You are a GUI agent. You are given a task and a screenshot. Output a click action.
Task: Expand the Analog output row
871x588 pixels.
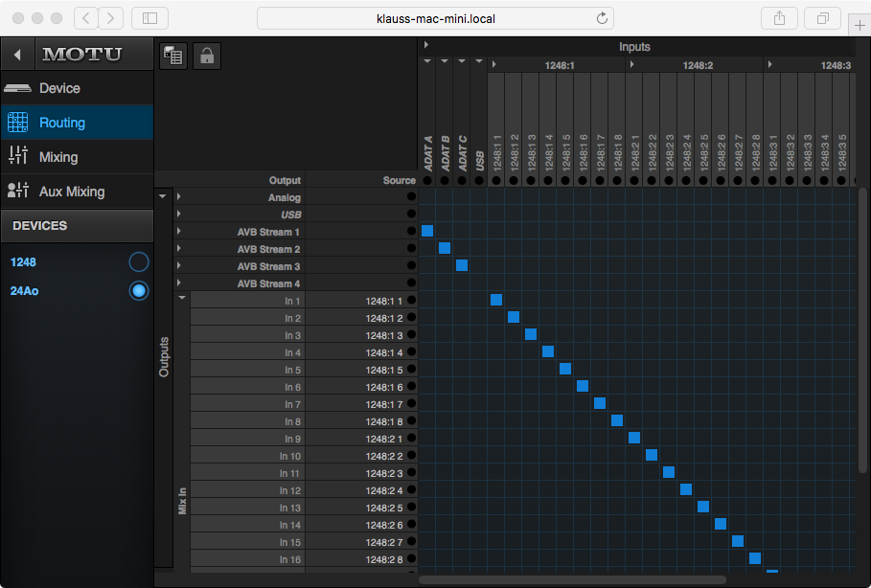click(179, 196)
